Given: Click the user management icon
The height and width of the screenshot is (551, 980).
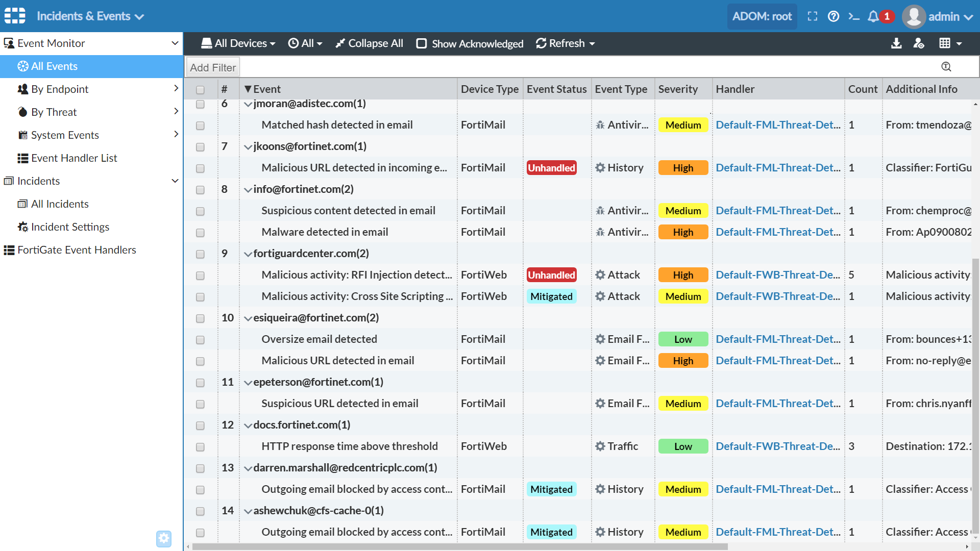Looking at the screenshot, I should [919, 43].
